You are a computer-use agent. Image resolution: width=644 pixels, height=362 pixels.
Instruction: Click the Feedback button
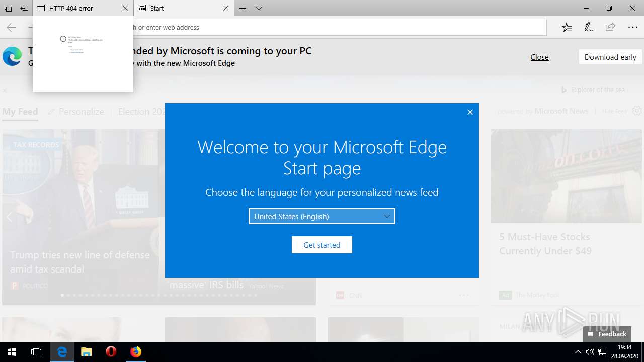607,334
